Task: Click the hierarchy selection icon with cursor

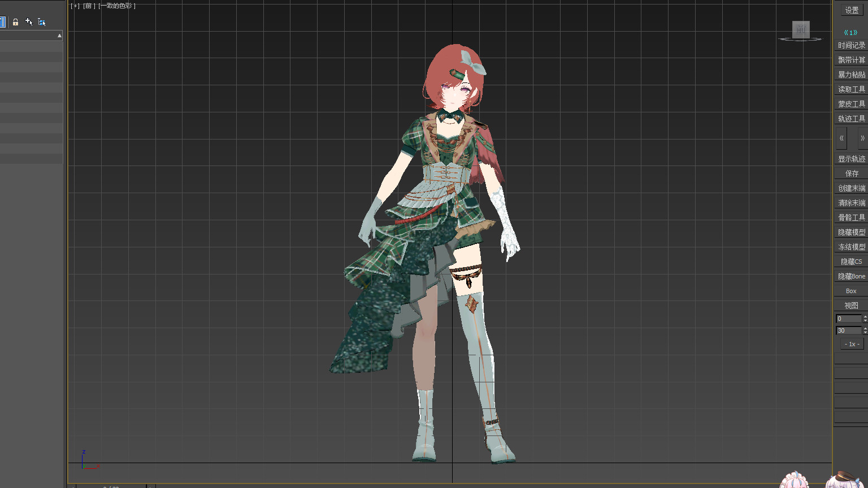Action: point(42,22)
